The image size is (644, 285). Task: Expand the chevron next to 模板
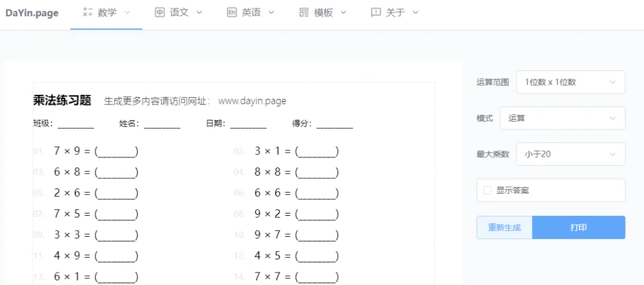pos(343,13)
